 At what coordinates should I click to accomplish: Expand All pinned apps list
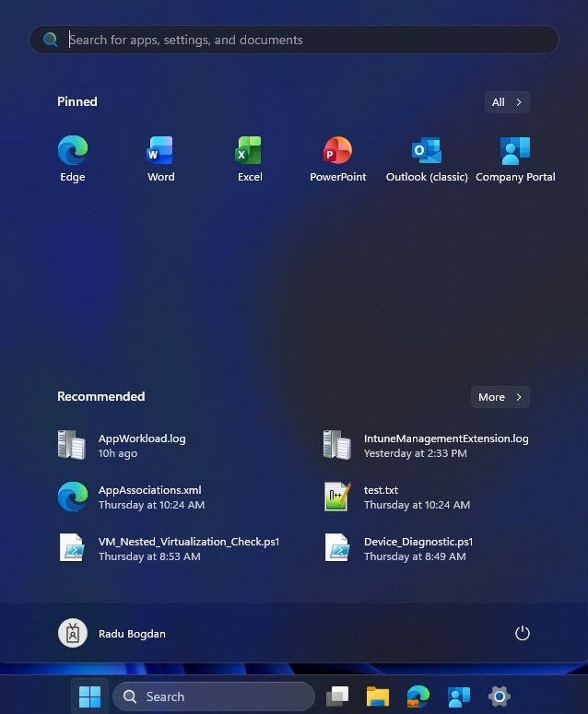pos(507,102)
